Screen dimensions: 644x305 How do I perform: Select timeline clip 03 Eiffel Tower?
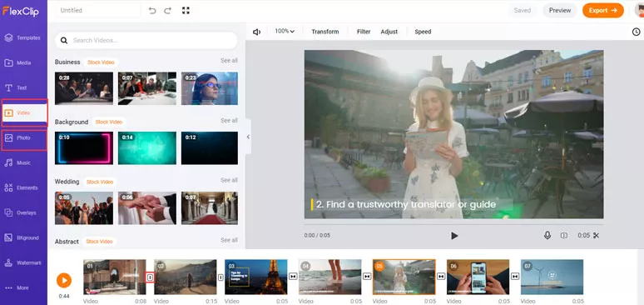point(256,277)
